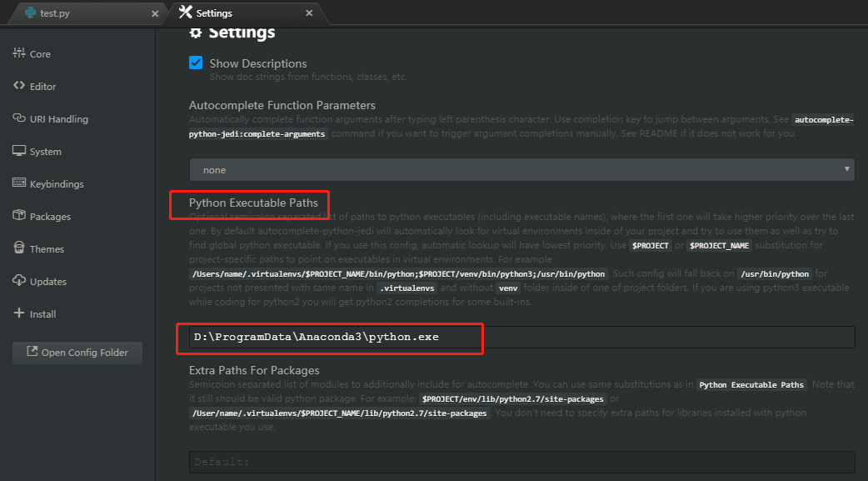This screenshot has height=481, width=868.
Task: Click the Editor code brackets icon
Action: (19, 86)
